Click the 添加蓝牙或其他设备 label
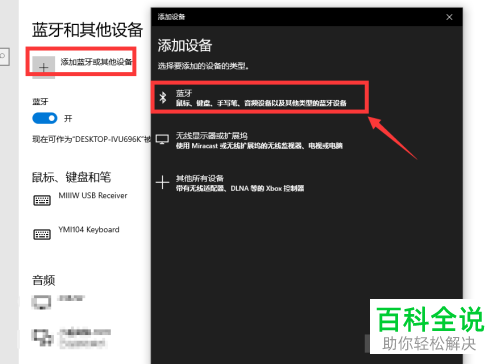500x364 pixels. [97, 62]
